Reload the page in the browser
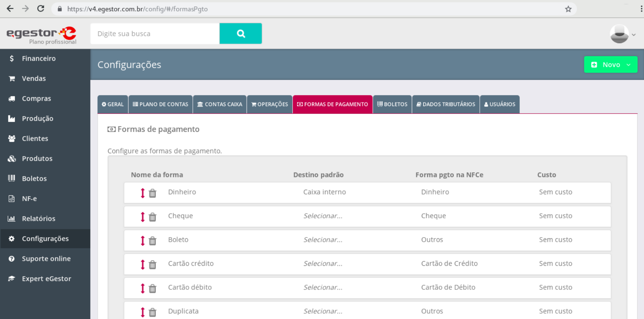 click(41, 9)
